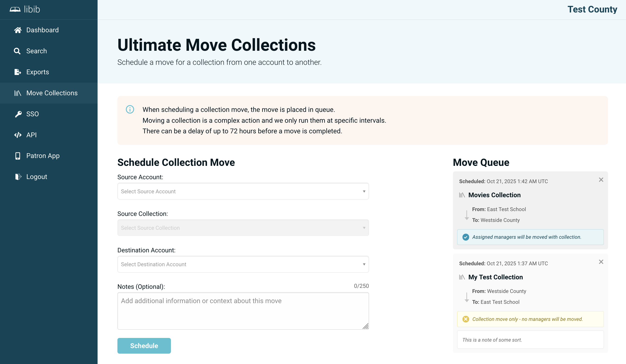Open the API sidebar item

tap(49, 135)
